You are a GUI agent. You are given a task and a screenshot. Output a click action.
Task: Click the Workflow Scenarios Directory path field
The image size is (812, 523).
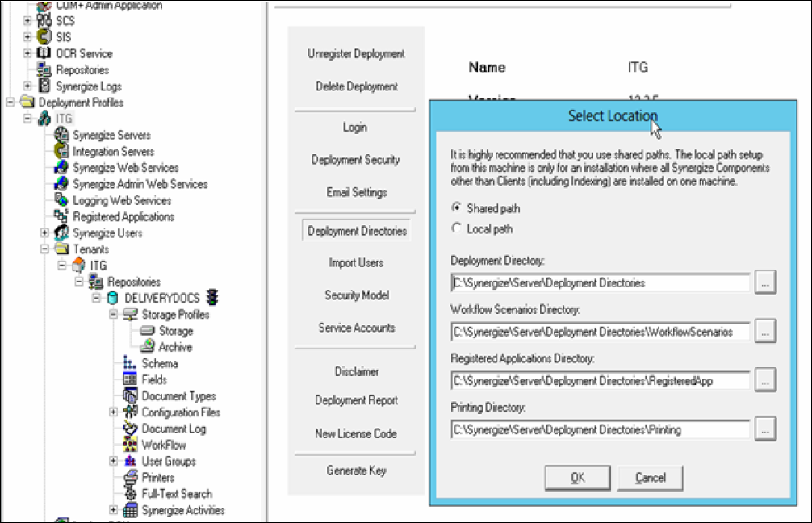pos(601,332)
